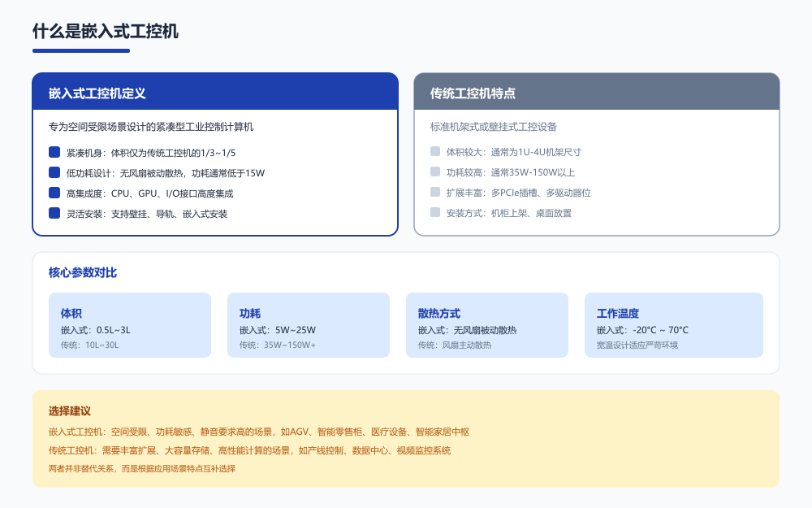Click the blue underline bar below the title
Viewport: 812px width, 508px height.
pyautogui.click(x=80, y=50)
